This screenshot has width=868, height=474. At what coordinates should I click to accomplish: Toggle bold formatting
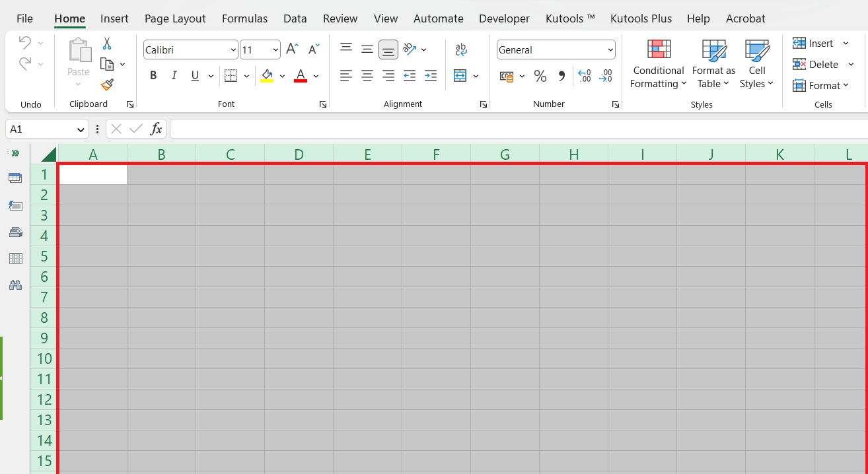(x=153, y=75)
